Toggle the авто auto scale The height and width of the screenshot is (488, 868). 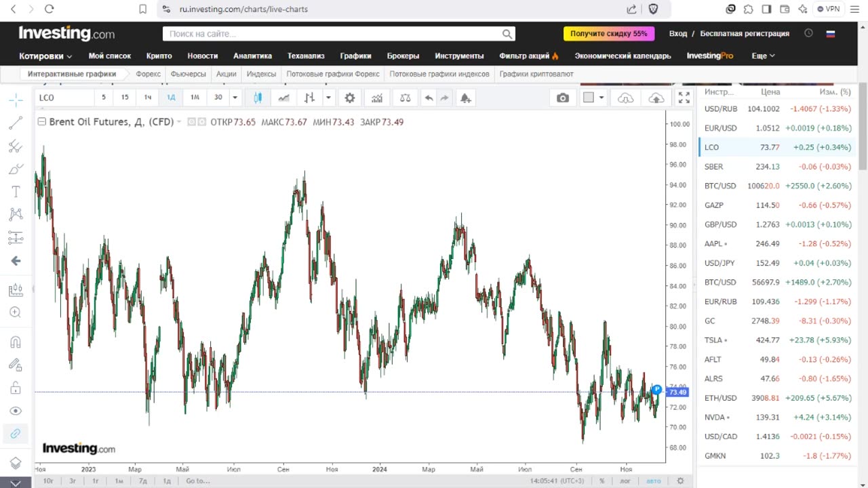(x=653, y=481)
